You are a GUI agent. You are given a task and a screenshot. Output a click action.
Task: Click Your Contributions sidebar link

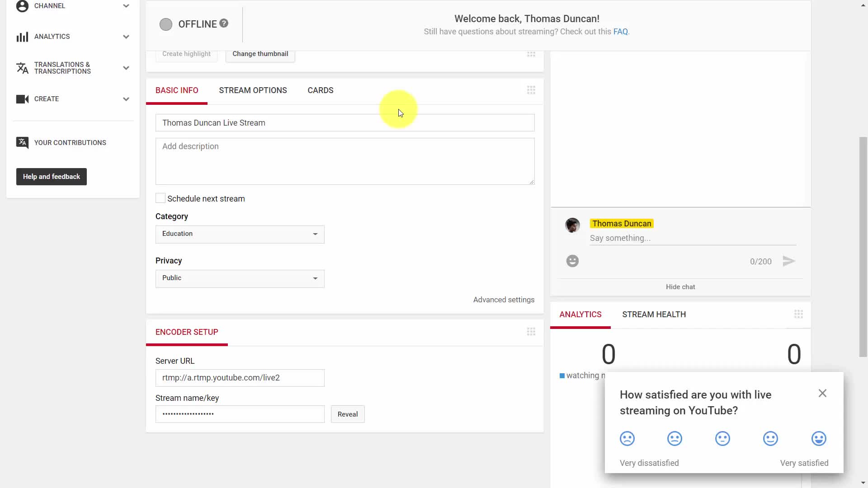tap(70, 143)
